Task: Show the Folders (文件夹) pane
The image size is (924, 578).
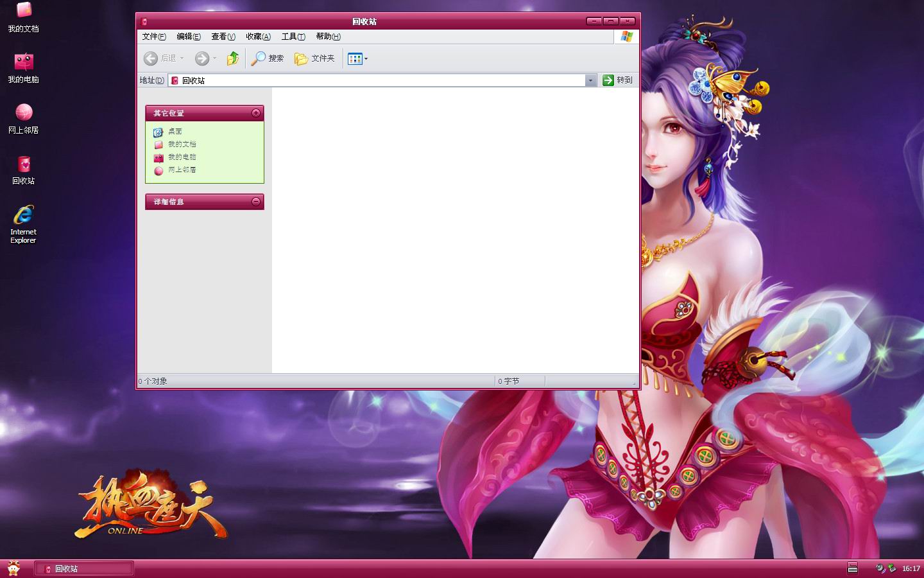Action: coord(314,58)
